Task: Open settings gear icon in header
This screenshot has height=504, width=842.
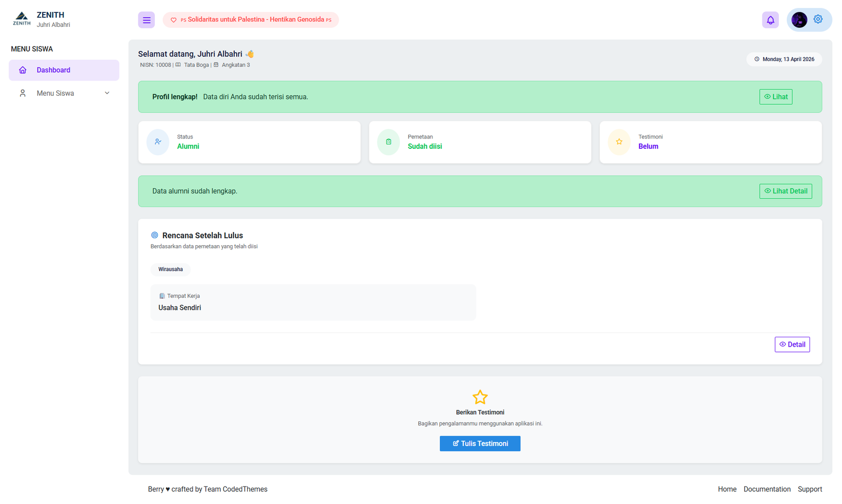Action: pos(818,19)
